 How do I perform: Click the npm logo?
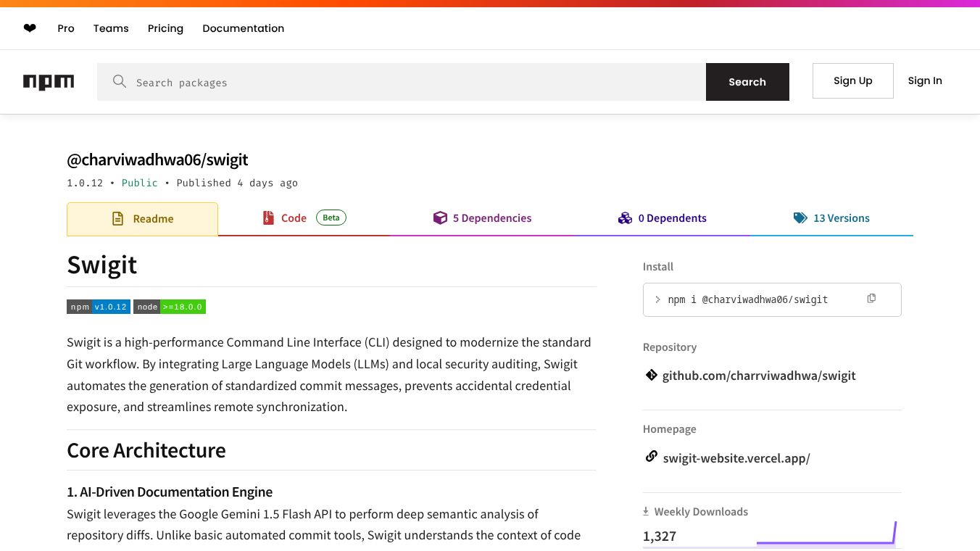coord(49,82)
